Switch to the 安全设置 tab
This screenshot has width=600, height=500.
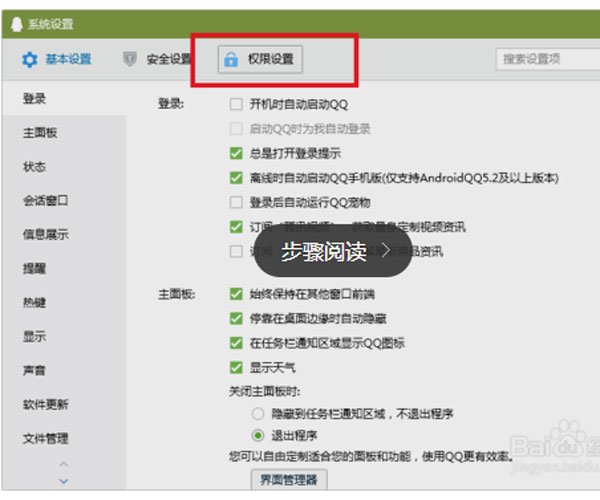(157, 59)
